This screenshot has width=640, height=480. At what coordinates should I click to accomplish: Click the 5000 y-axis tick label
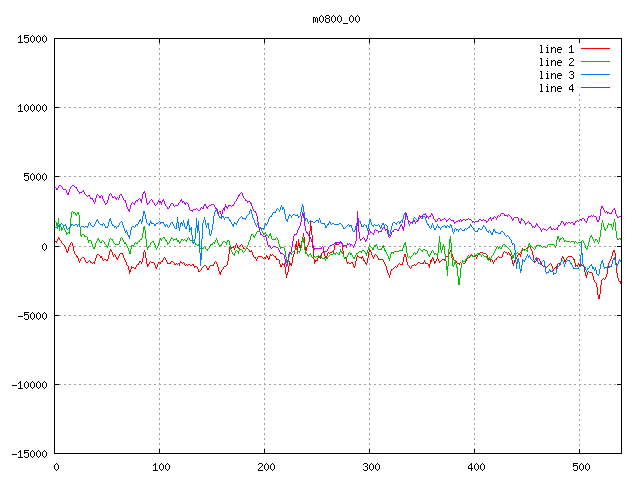pyautogui.click(x=35, y=177)
